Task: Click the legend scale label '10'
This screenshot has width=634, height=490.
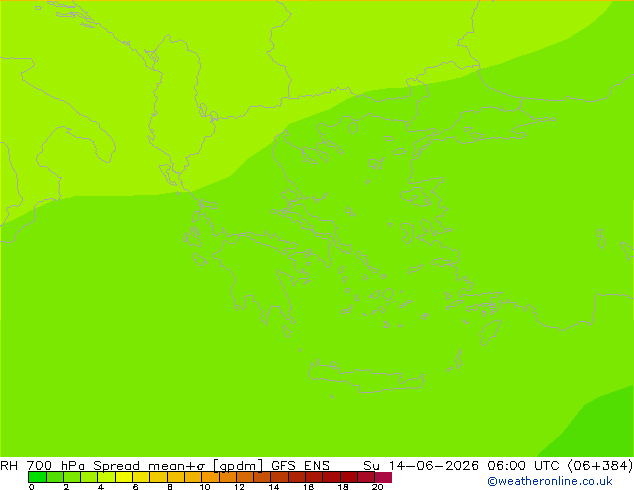Action: (x=205, y=487)
